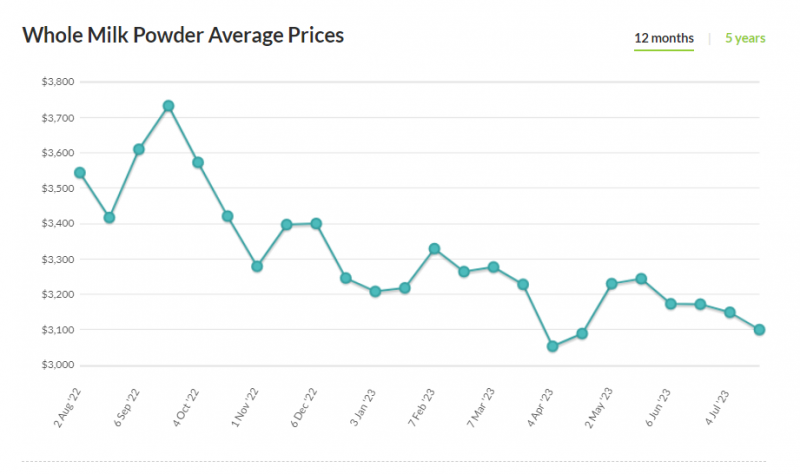Select the point between 4 Apr and 2 May

pos(582,333)
